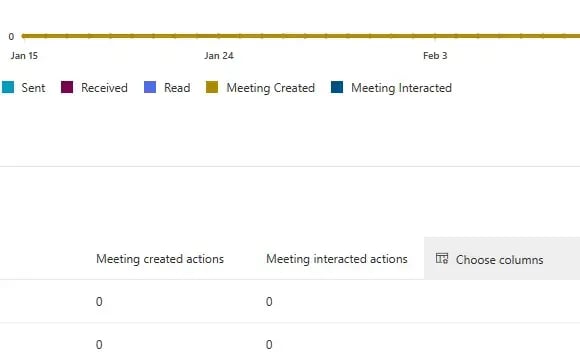Click the Meeting Interacted legend label

[x=401, y=88]
